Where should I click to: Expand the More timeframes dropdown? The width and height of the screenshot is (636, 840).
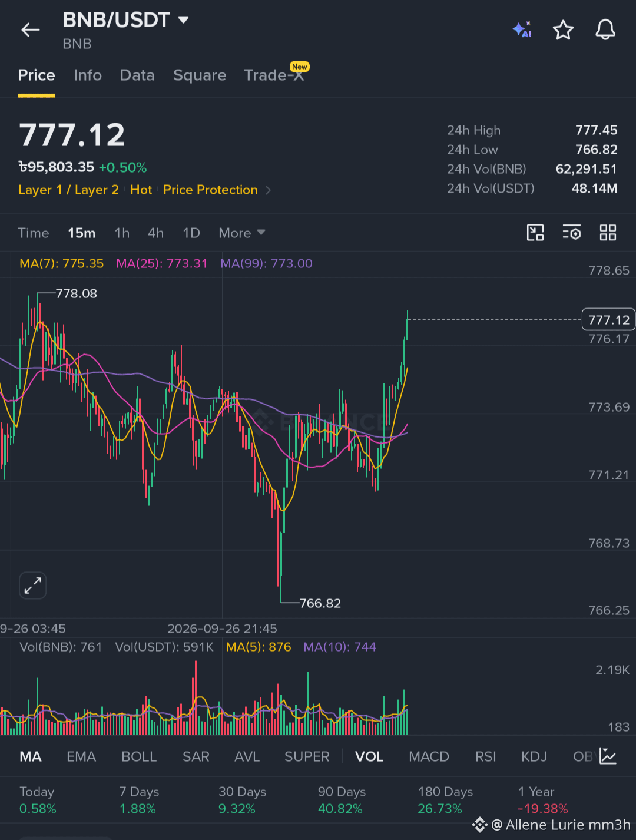coord(242,233)
